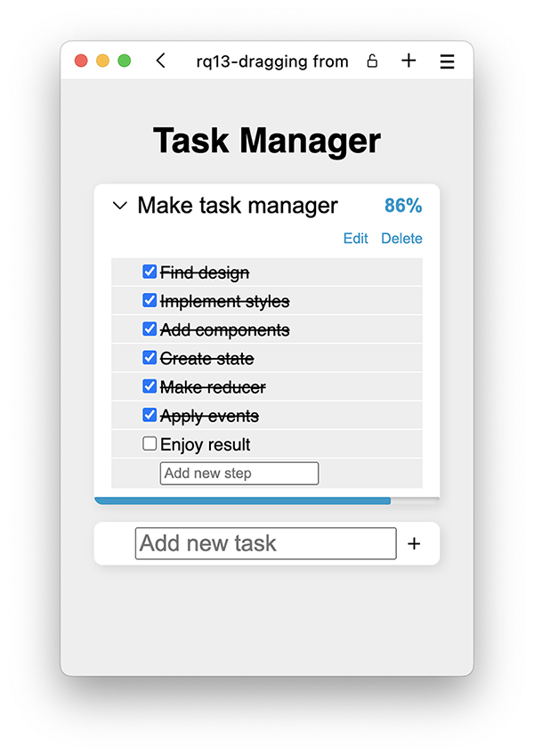Uncheck the Create state step
The width and height of the screenshot is (534, 756).
[150, 358]
